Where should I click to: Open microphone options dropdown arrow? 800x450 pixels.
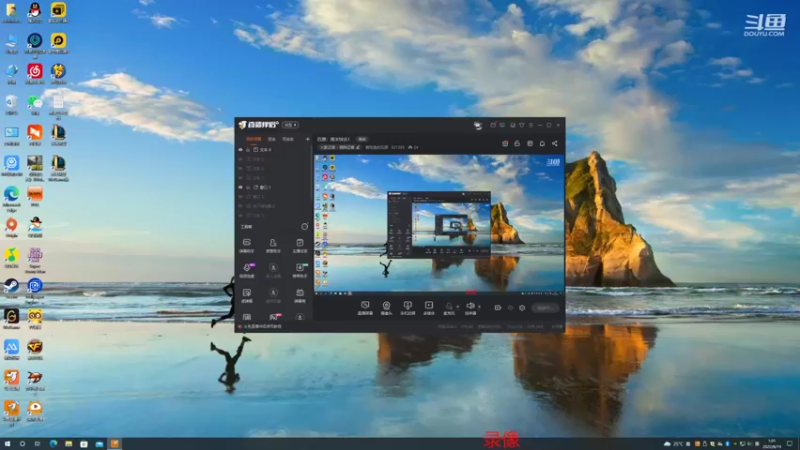pyautogui.click(x=458, y=307)
